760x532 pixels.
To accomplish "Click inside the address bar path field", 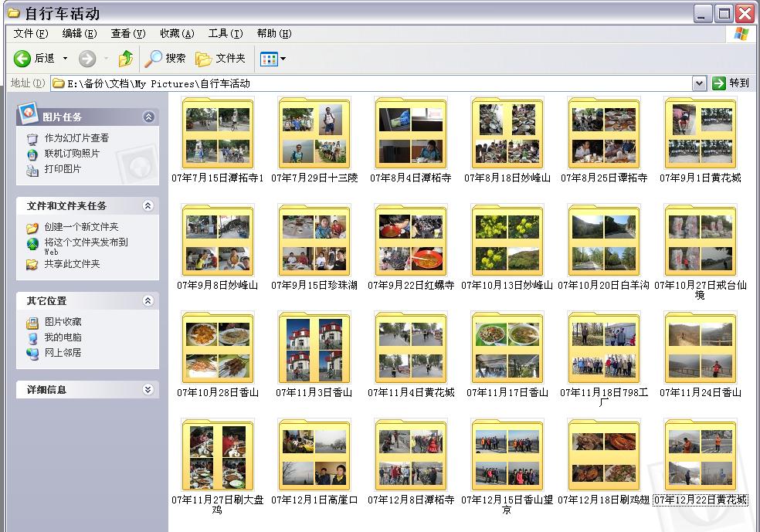I will click(x=386, y=83).
